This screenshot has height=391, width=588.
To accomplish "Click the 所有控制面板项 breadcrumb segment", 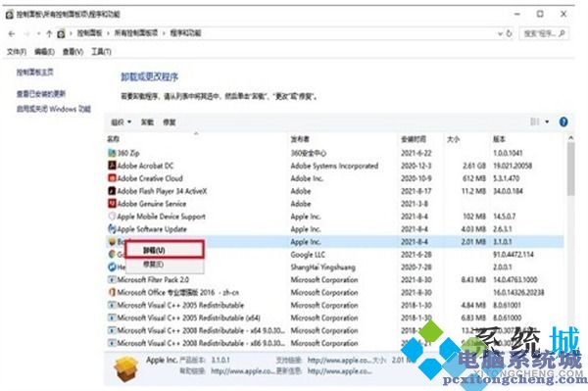I will coord(136,33).
